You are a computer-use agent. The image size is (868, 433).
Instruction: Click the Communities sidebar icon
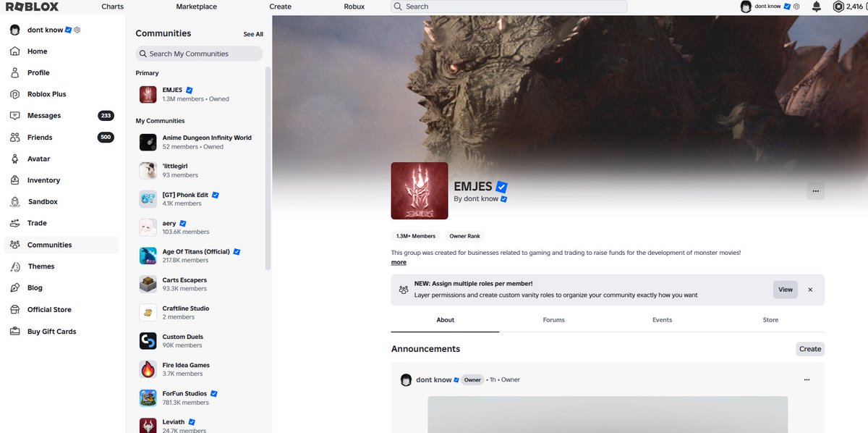click(14, 245)
